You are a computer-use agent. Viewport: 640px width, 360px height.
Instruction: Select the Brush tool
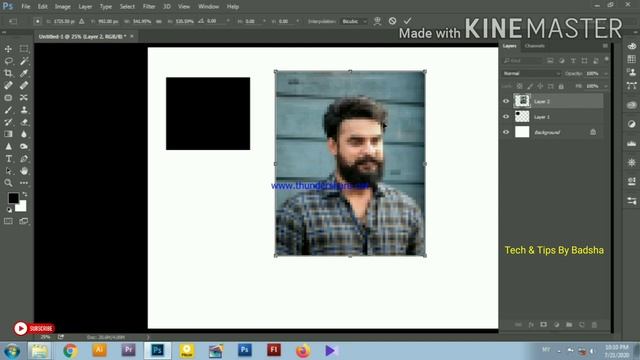tap(8, 110)
